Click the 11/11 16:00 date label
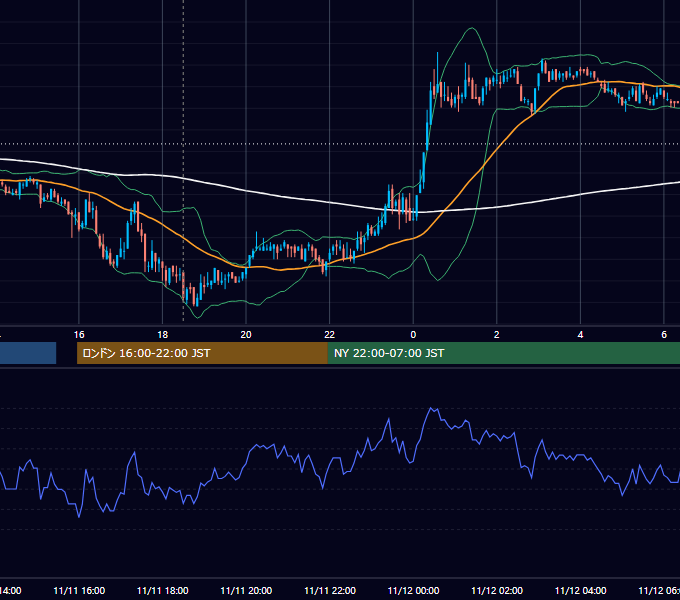The image size is (680, 600). pos(79,590)
